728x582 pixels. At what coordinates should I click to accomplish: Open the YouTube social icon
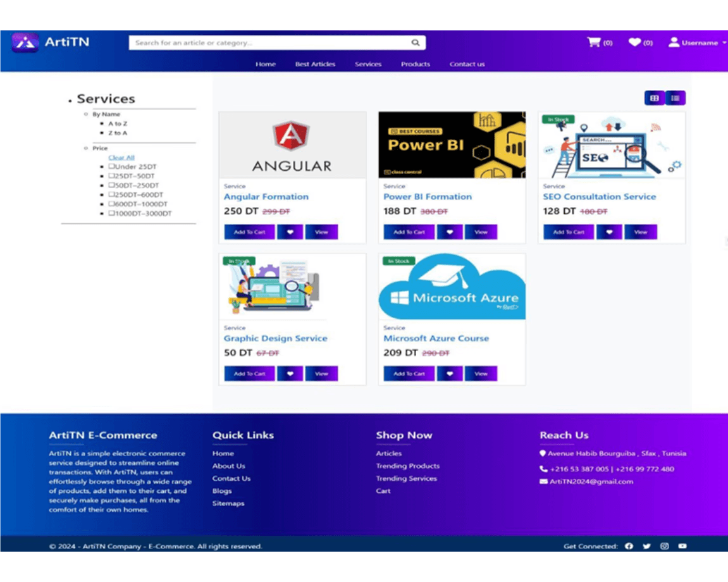coord(682,546)
